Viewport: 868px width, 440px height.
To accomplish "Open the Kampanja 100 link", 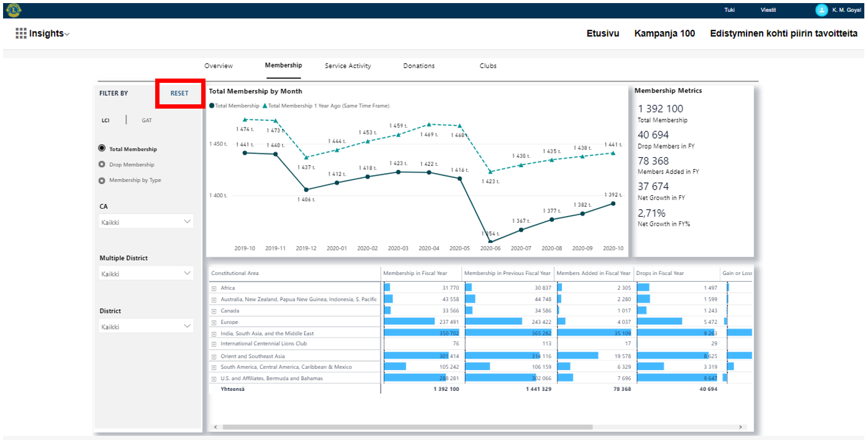I will pos(664,34).
